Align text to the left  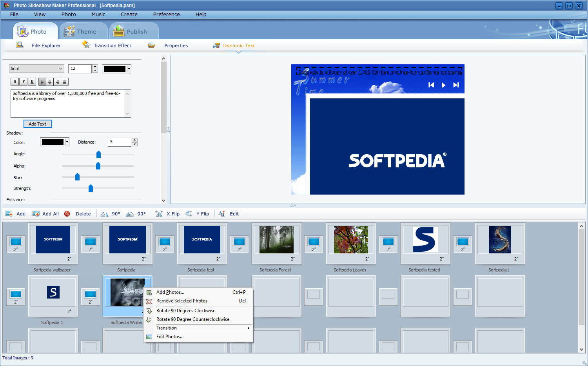click(42, 82)
